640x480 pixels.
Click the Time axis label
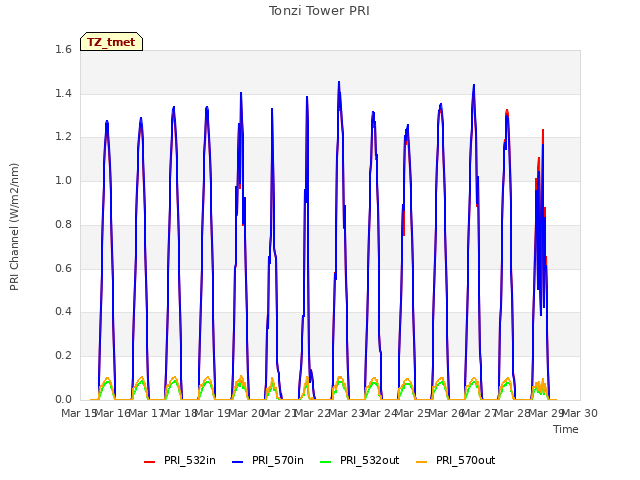pos(566,429)
